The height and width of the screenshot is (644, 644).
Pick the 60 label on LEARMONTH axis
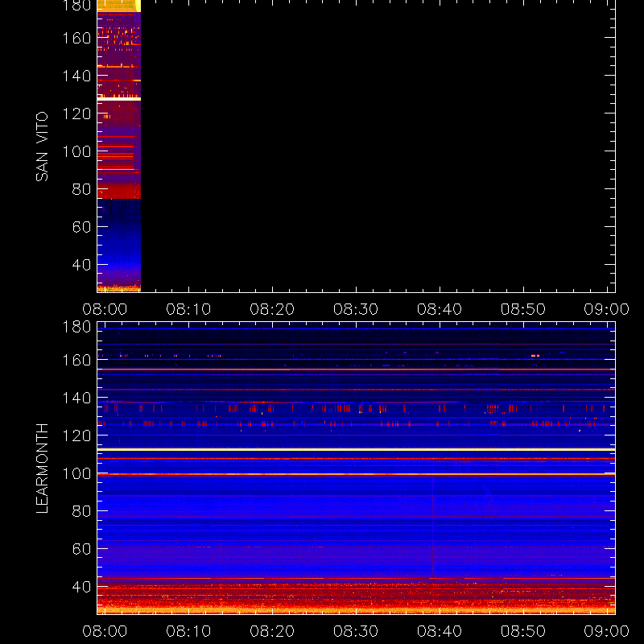[81, 549]
